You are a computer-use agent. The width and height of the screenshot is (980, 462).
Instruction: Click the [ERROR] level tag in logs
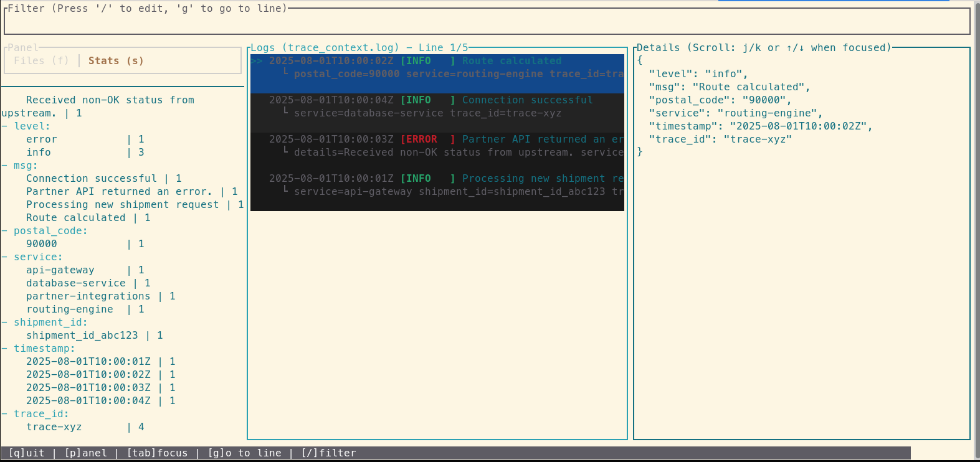point(427,139)
